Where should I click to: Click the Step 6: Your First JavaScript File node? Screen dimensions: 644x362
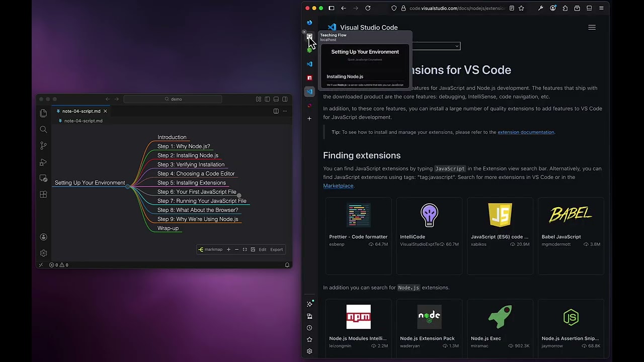(x=197, y=192)
